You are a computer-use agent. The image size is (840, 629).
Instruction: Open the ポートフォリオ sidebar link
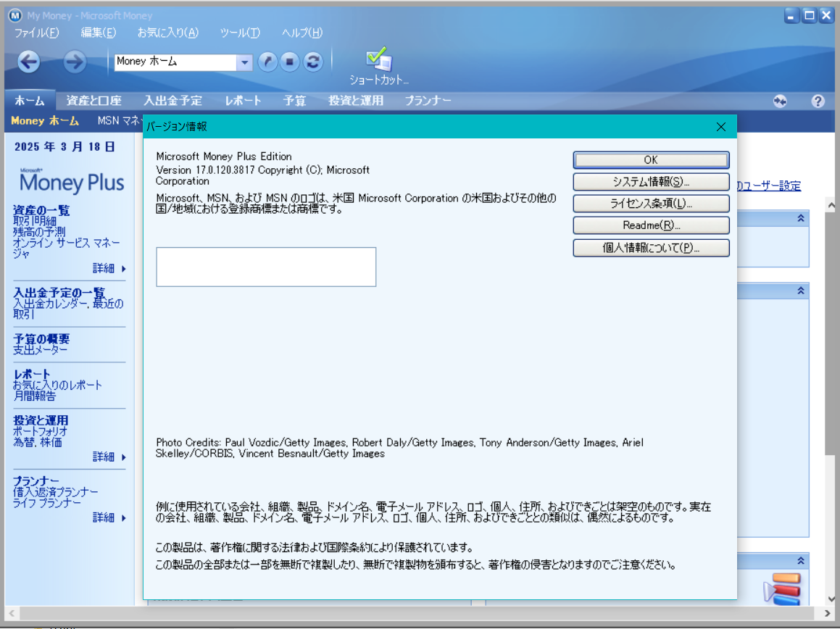tap(40, 431)
